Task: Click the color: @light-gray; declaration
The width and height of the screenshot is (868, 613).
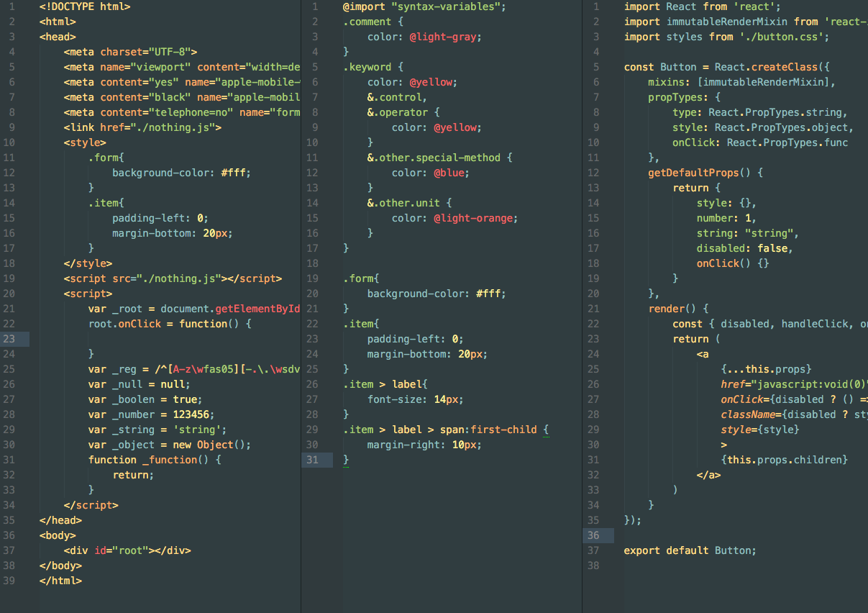Action: tap(425, 37)
